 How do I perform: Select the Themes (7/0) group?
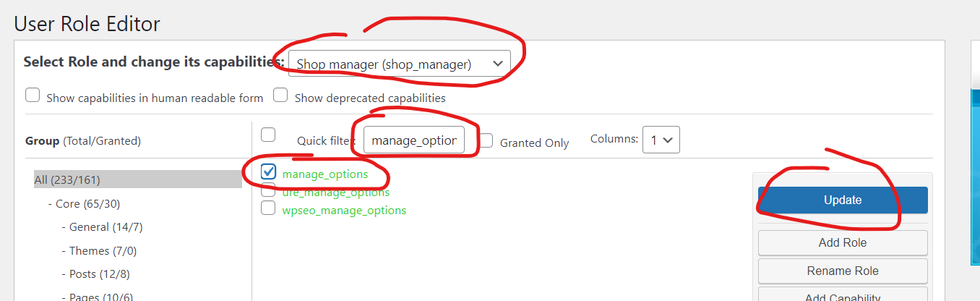[x=103, y=250]
